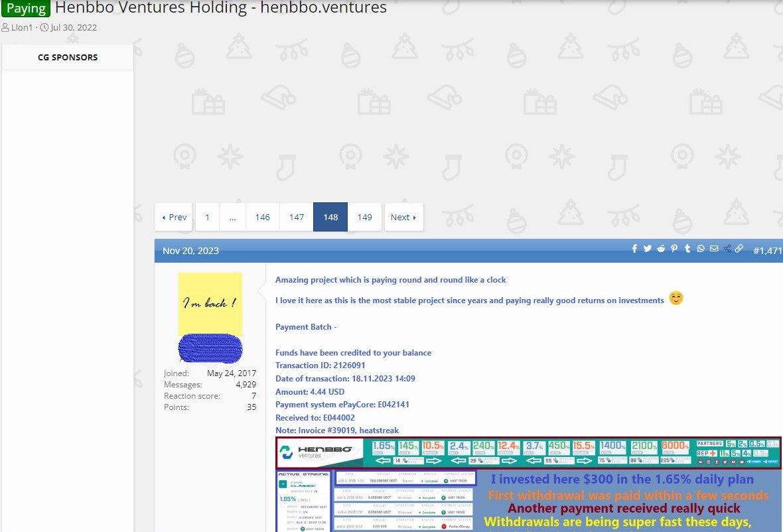Click the CG SPONSORS heading
783x532 pixels.
tap(68, 58)
